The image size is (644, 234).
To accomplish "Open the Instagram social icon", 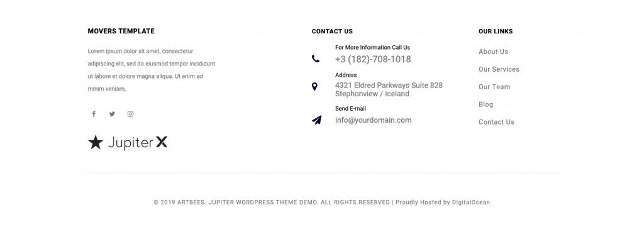I will (x=130, y=114).
